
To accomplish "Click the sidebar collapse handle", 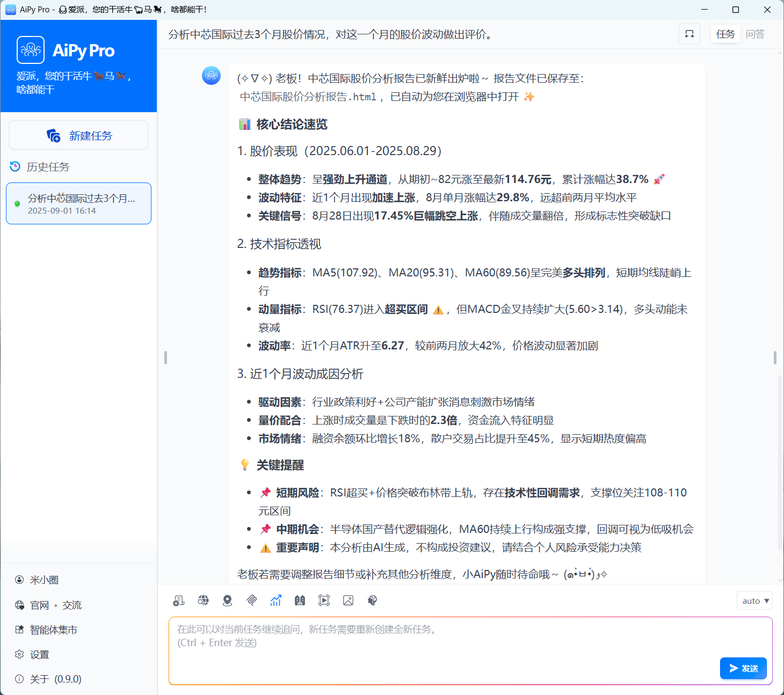I will pyautogui.click(x=165, y=357).
